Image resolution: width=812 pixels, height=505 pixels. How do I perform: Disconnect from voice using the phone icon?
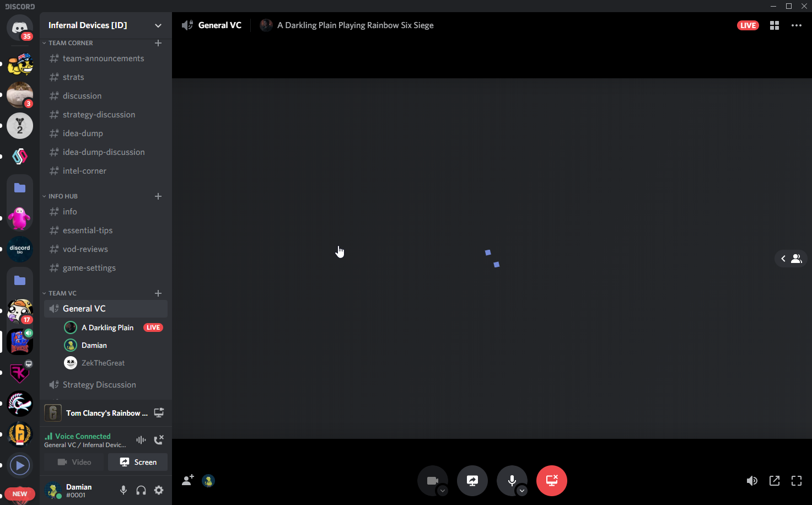tap(159, 439)
